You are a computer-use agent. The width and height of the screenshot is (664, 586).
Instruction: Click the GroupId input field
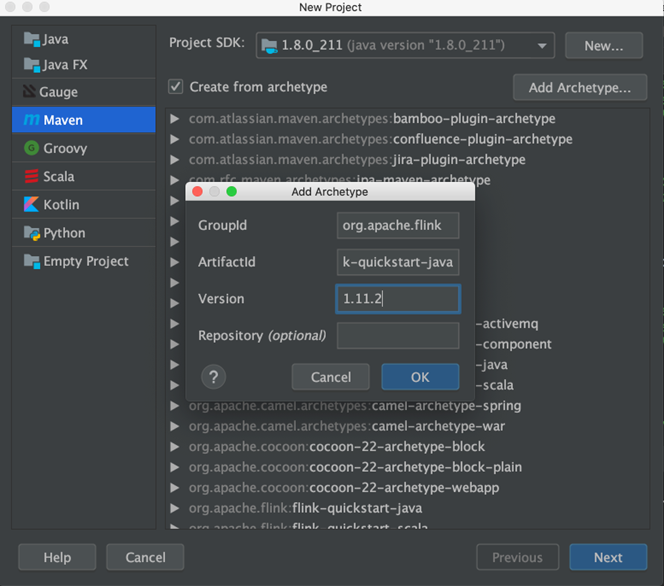398,225
